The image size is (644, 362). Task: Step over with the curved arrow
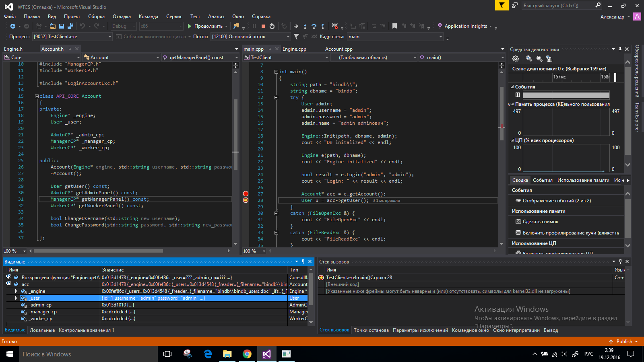pos(314,26)
